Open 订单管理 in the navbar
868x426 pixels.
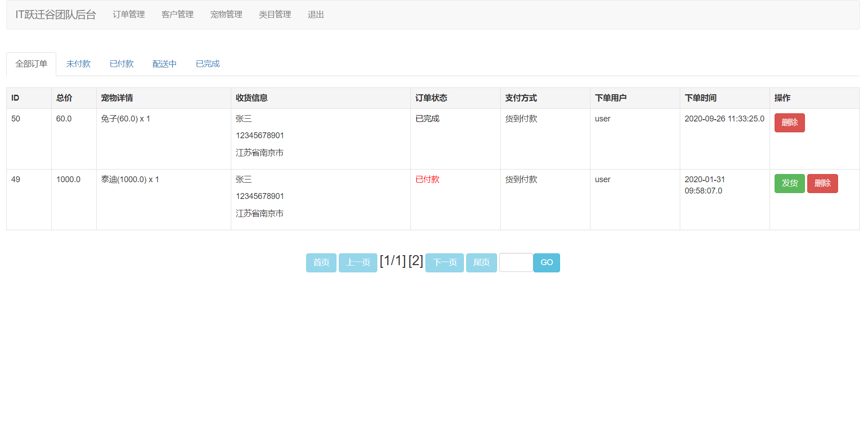(129, 15)
